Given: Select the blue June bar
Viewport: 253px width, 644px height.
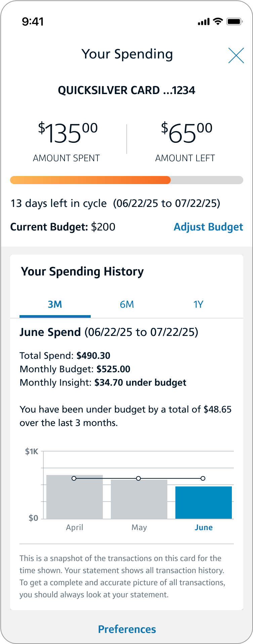Looking at the screenshot, I should tap(204, 503).
